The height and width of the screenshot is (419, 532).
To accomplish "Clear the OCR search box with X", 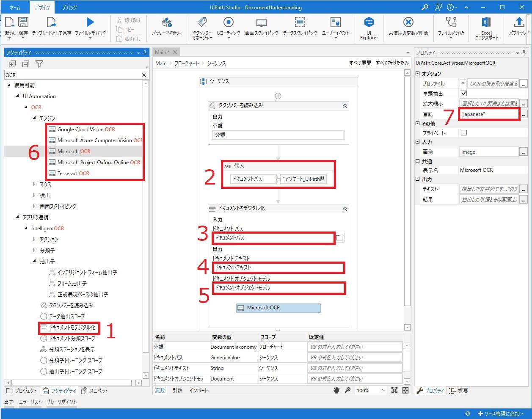I will click(x=144, y=75).
